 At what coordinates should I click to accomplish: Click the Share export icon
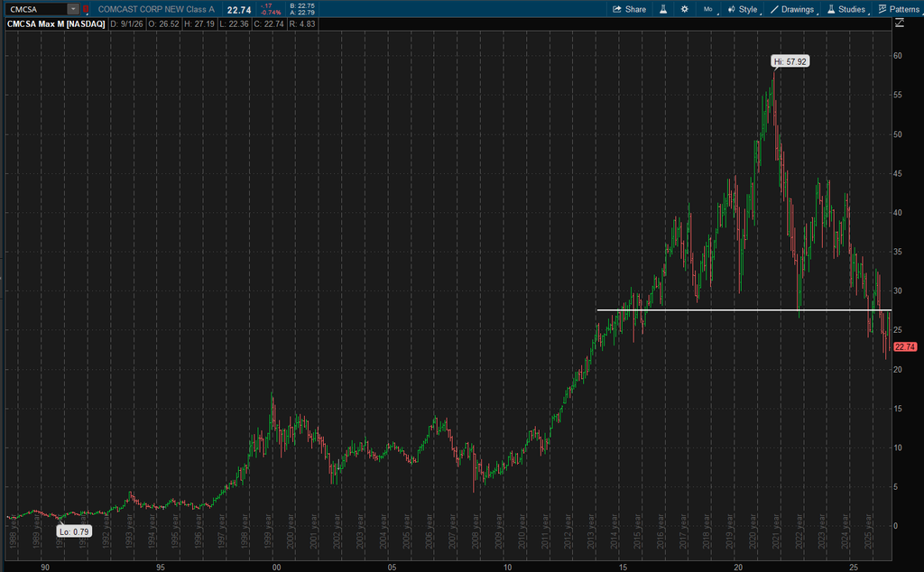[617, 9]
